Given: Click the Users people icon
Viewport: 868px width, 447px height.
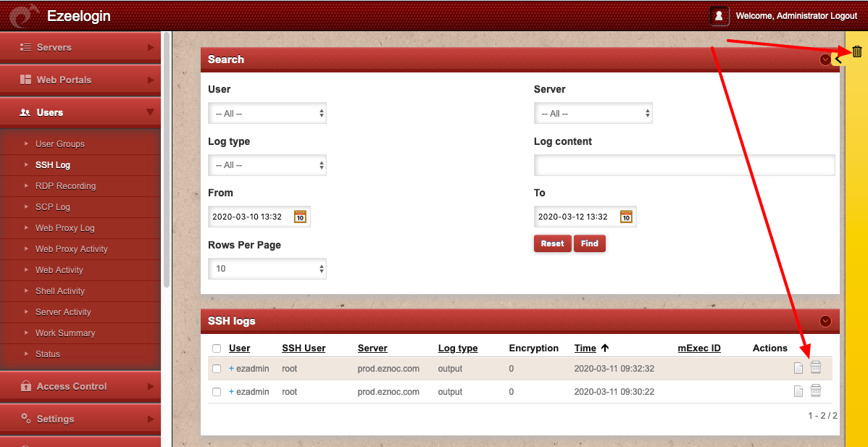Looking at the screenshot, I should [x=25, y=112].
